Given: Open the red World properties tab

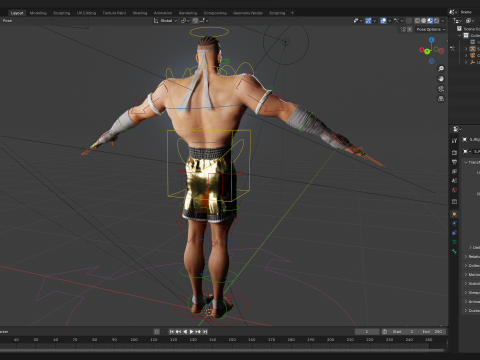Looking at the screenshot, I should tap(454, 190).
